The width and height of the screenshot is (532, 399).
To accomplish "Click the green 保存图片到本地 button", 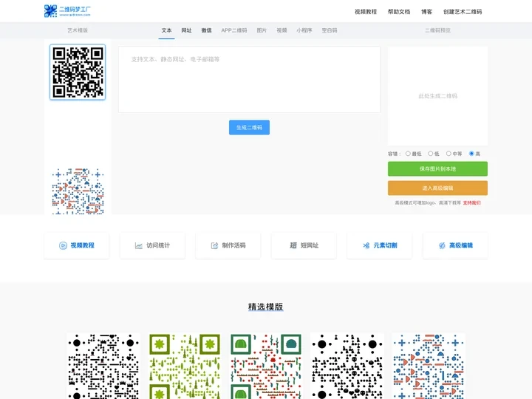I will pos(437,168).
